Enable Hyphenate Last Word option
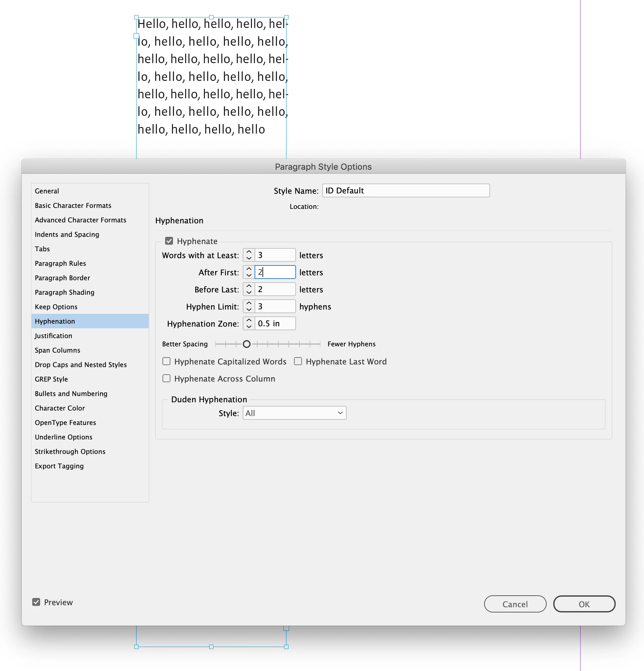 [x=298, y=361]
